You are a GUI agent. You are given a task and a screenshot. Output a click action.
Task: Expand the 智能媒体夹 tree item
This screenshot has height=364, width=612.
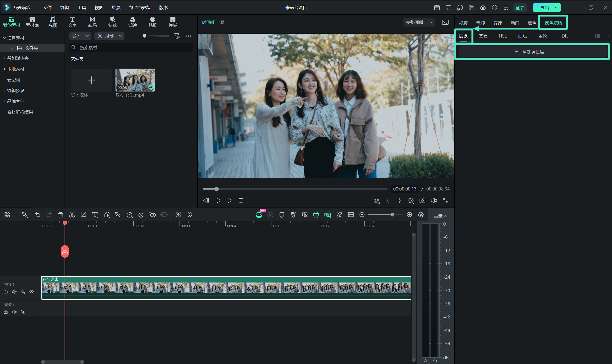(x=4, y=58)
